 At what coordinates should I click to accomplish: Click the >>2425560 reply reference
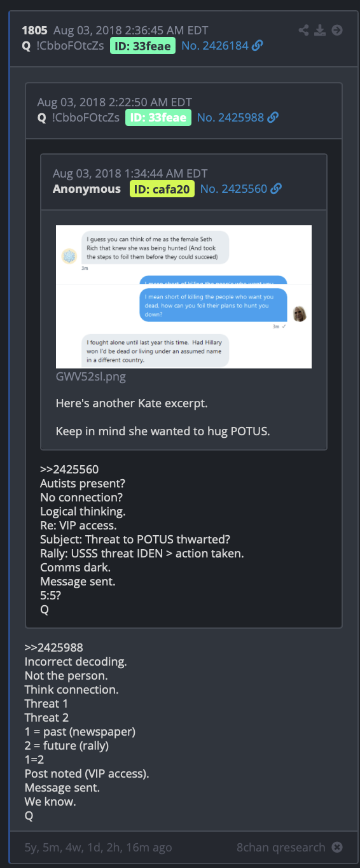point(69,470)
